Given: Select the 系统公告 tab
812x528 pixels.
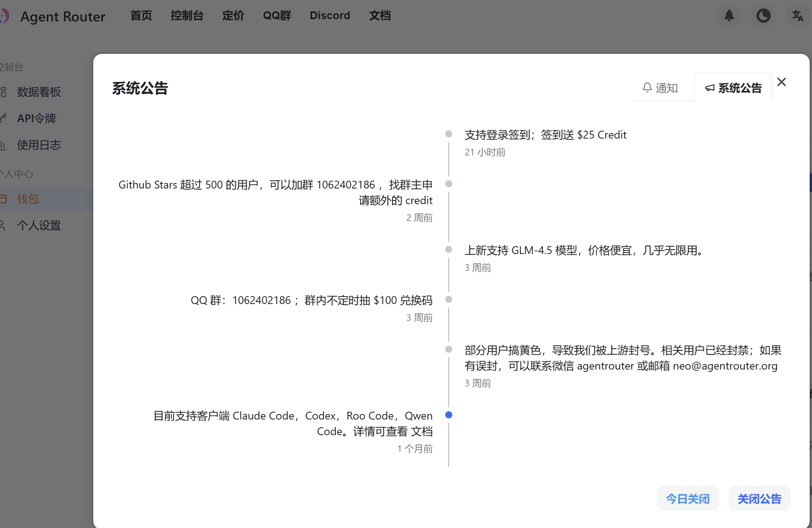Looking at the screenshot, I should 733,88.
